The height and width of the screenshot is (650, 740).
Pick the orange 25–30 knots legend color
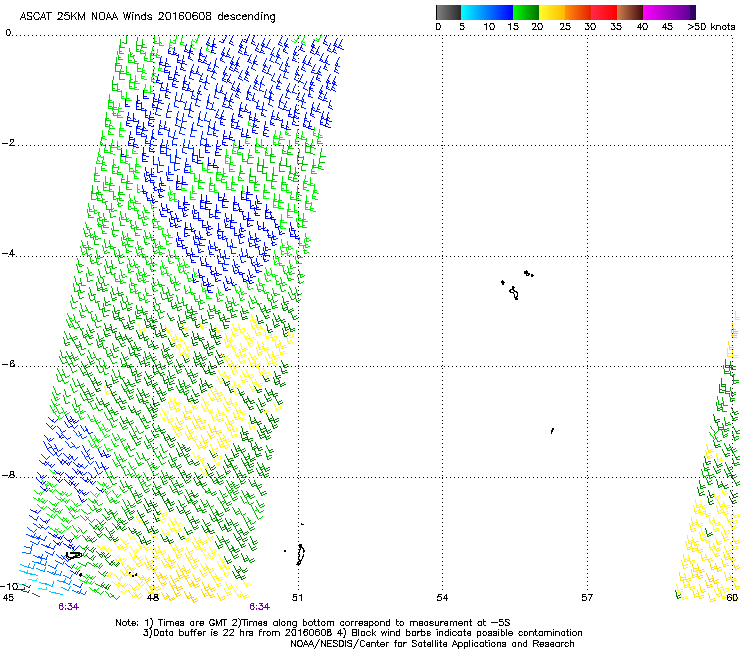(x=578, y=12)
